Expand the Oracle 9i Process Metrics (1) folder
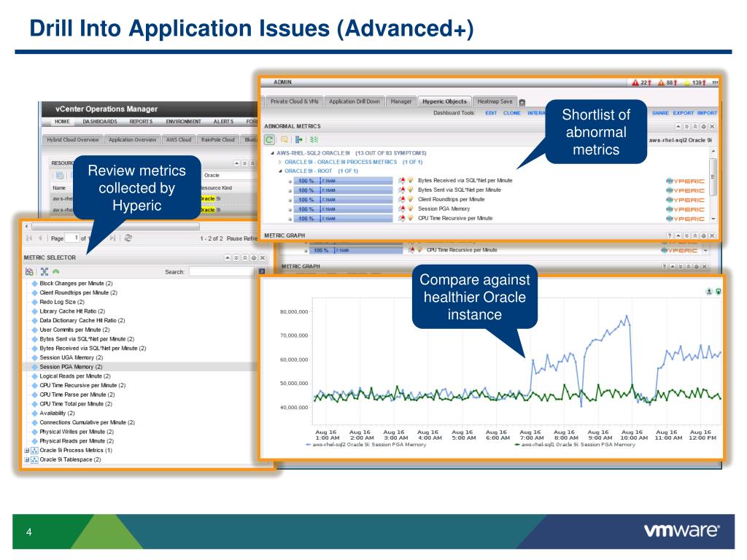Viewport: 747px width, 560px height. (27, 451)
